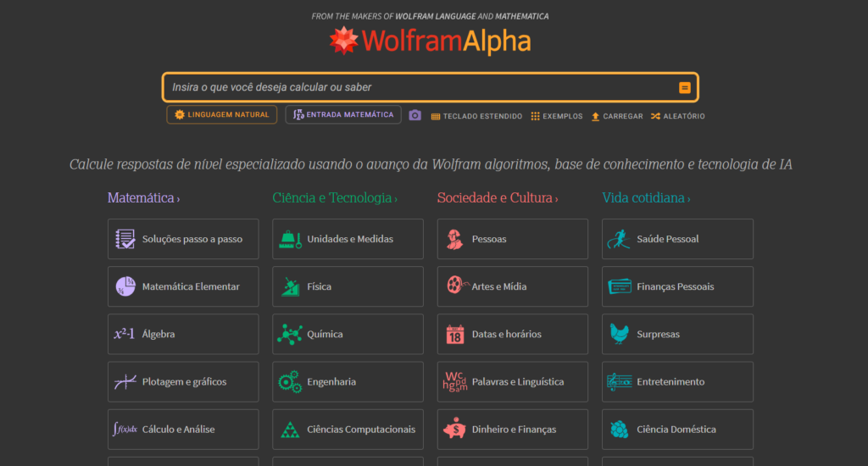Expand the Sociedade e Cultura heading
This screenshot has width=868, height=466.
[498, 197]
